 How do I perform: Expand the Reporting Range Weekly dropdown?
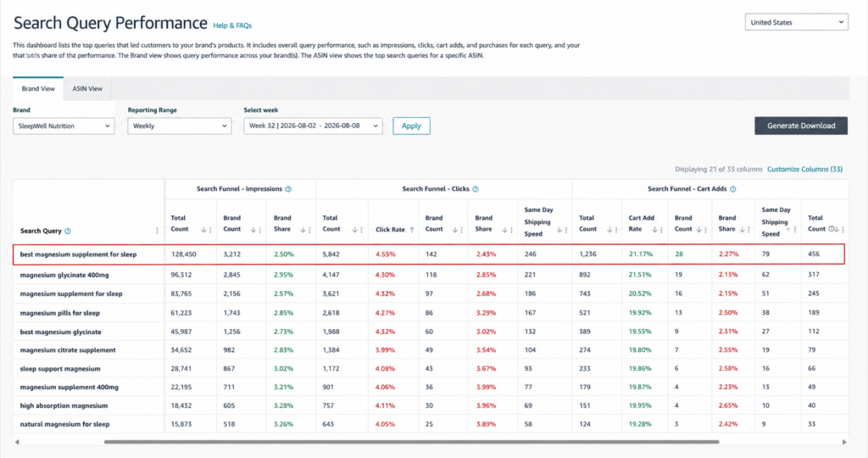[180, 126]
